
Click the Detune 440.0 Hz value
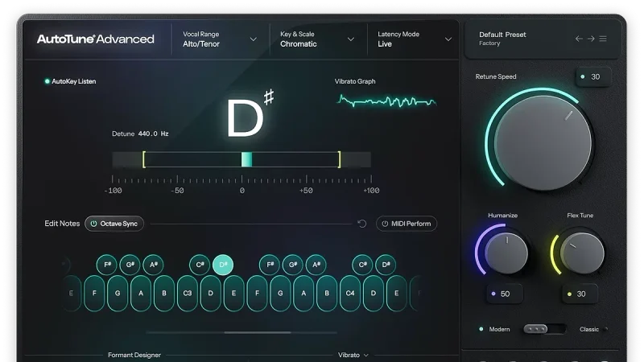pos(153,134)
